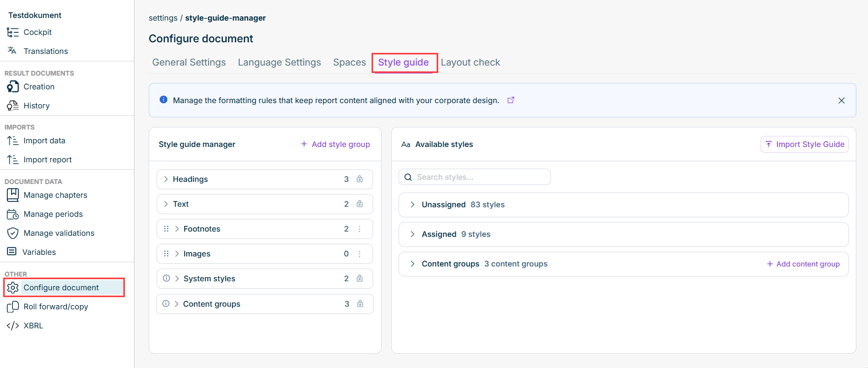
Task: Click the History icon in sidebar
Action: point(13,106)
